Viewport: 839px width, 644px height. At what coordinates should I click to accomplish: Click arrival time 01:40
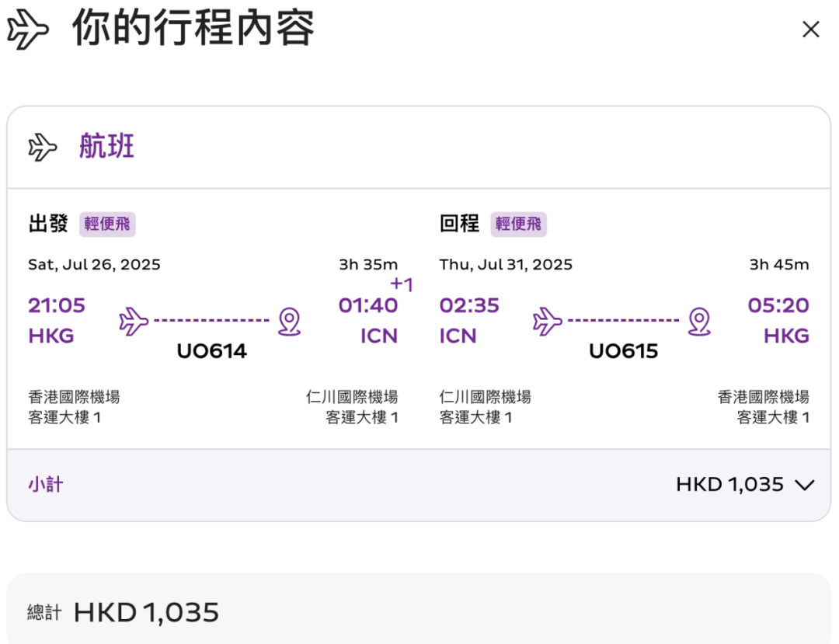point(368,305)
